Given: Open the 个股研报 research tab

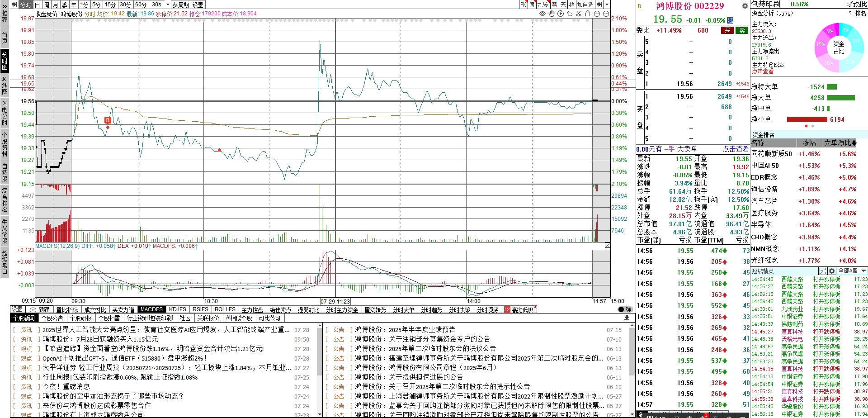Looking at the screenshot, I should (x=81, y=318).
